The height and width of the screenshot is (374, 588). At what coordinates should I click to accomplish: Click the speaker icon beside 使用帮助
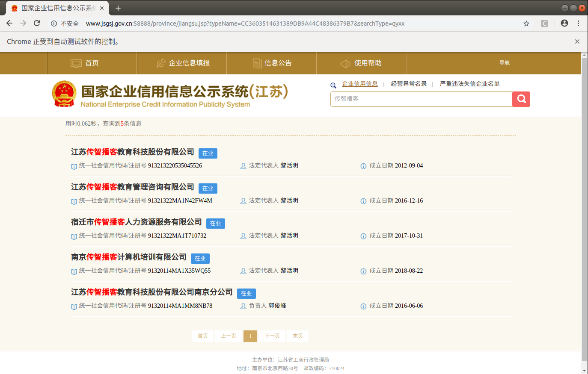point(345,64)
